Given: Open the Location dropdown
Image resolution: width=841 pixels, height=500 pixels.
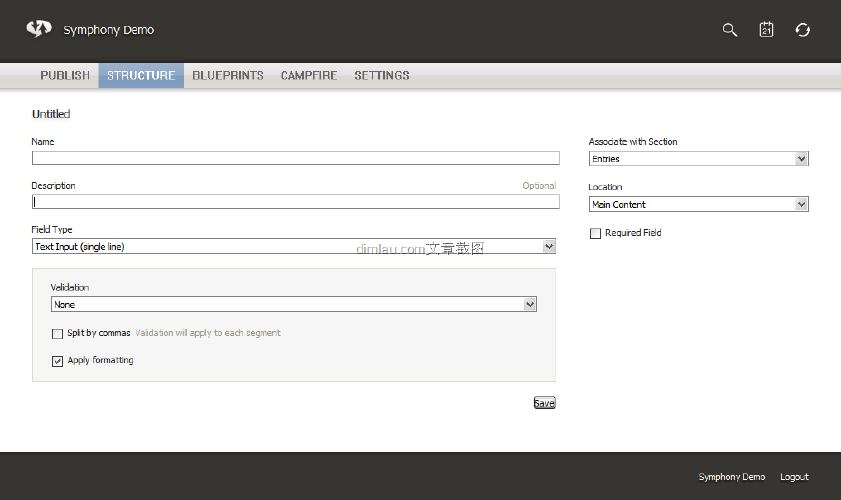Looking at the screenshot, I should [699, 204].
